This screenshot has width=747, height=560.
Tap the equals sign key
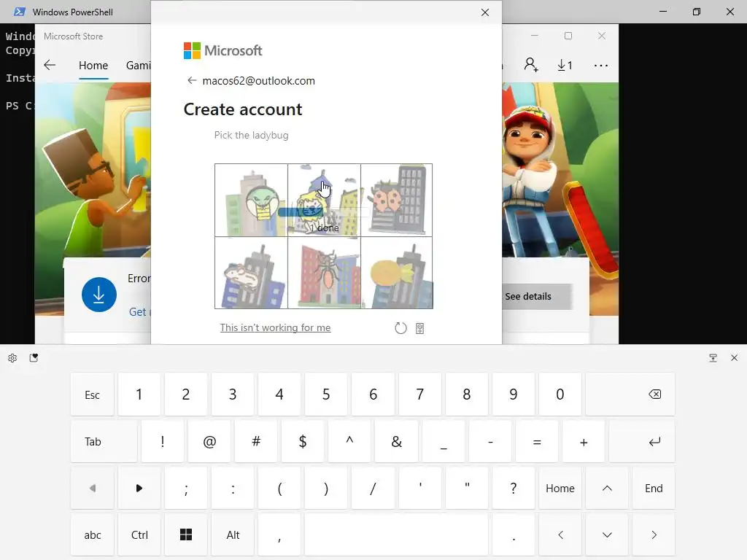pyautogui.click(x=537, y=441)
